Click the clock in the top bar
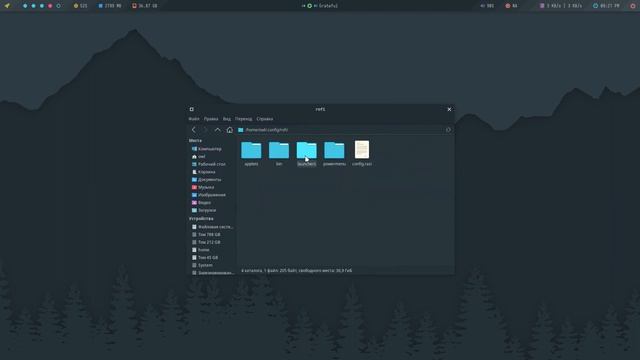The height and width of the screenshot is (360, 640). (x=606, y=6)
